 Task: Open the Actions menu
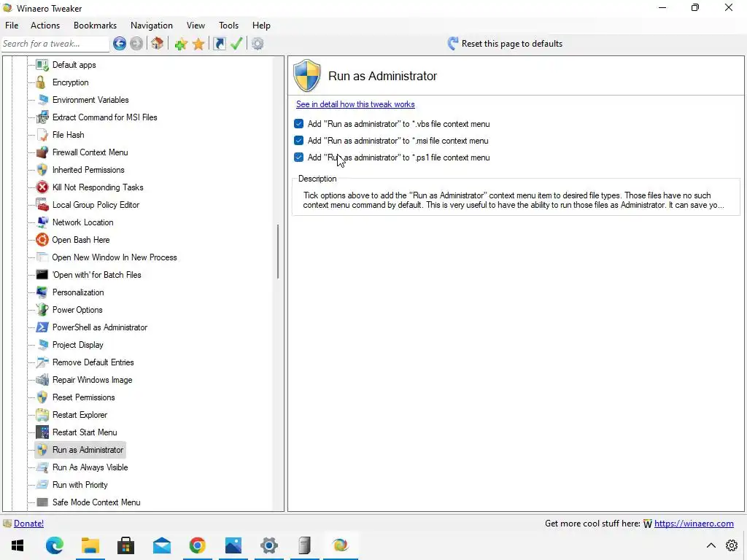point(45,26)
